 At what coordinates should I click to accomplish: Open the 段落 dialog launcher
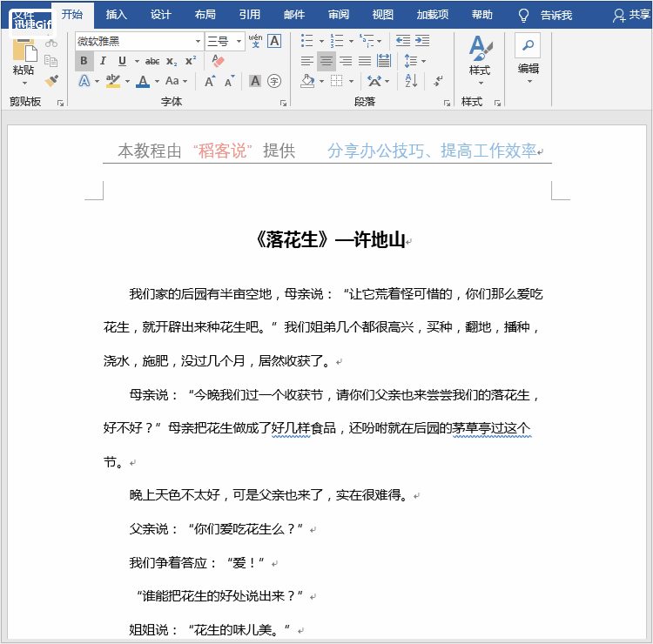[447, 104]
